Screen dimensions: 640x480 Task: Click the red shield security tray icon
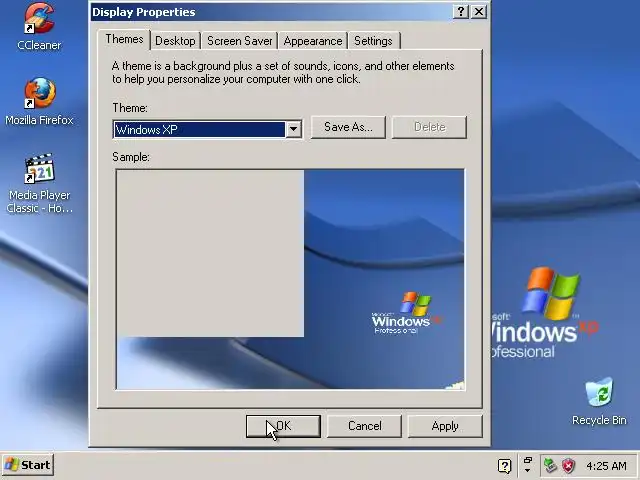click(x=568, y=465)
